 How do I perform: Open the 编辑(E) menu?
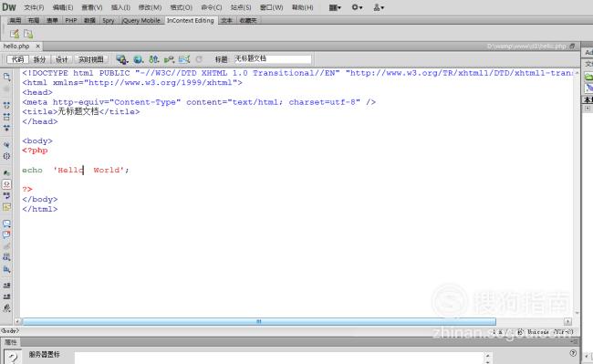tap(63, 7)
